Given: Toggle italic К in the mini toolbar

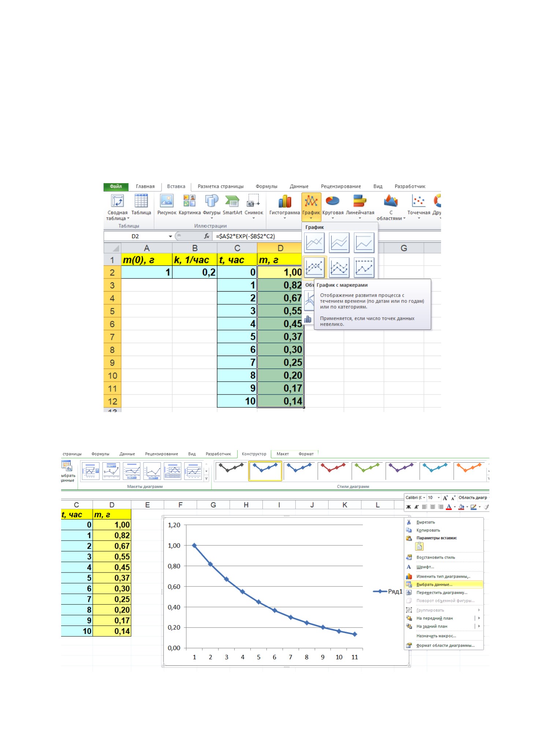Looking at the screenshot, I should [x=417, y=507].
